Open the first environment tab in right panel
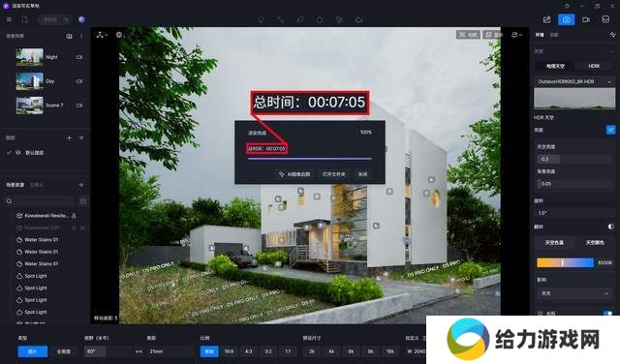Viewport: 620px width, 364px height. click(540, 35)
